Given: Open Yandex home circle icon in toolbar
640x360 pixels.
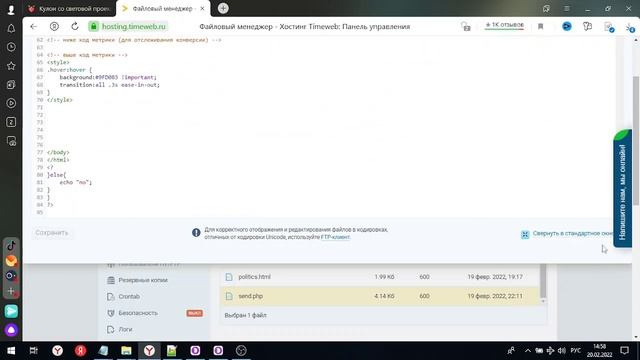Looking at the screenshot, I should pos(54,27).
